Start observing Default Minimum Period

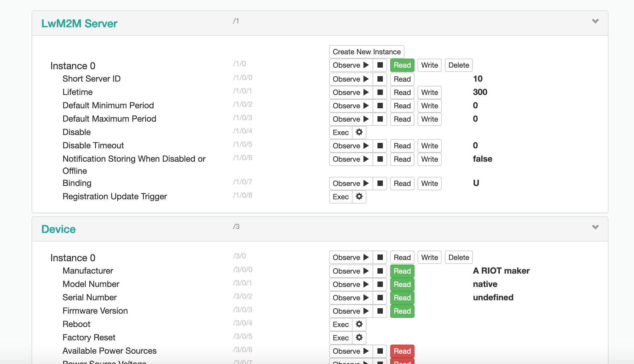pyautogui.click(x=351, y=106)
